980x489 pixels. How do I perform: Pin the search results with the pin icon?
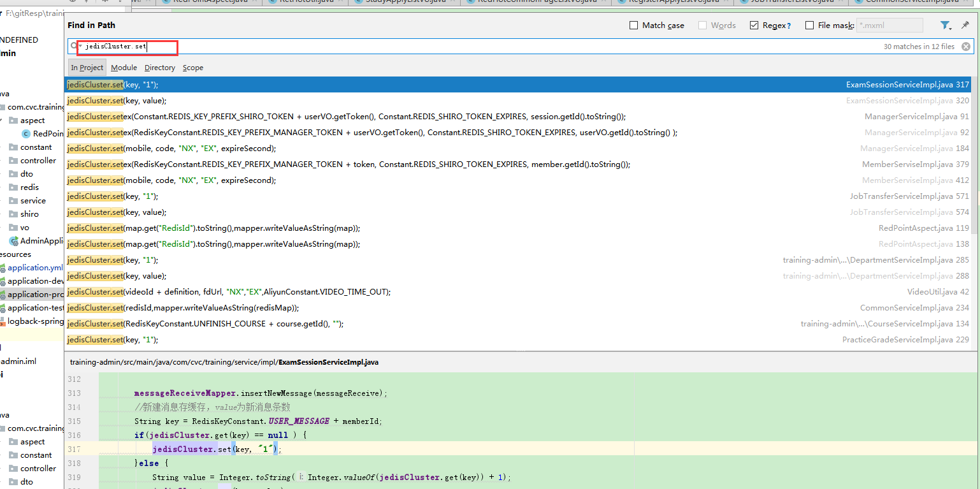964,25
